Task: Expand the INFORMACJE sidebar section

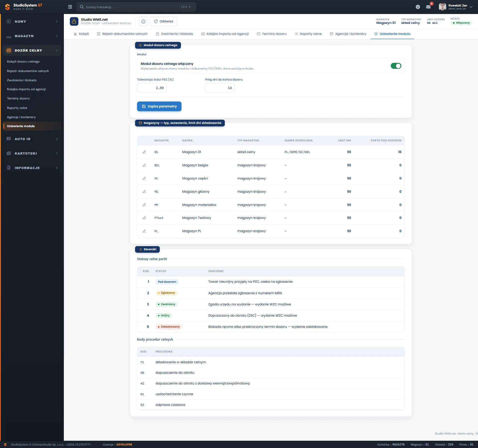Action: coord(32,168)
